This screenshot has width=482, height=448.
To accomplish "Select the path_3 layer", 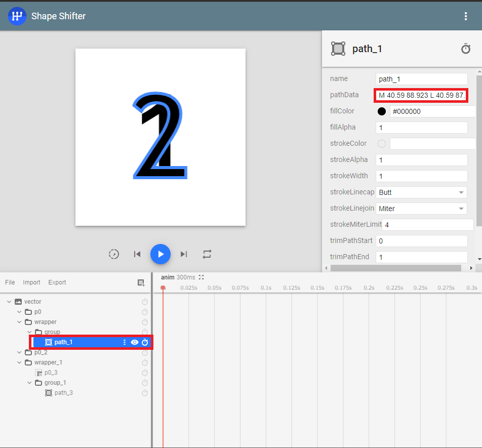I will pyautogui.click(x=64, y=393).
